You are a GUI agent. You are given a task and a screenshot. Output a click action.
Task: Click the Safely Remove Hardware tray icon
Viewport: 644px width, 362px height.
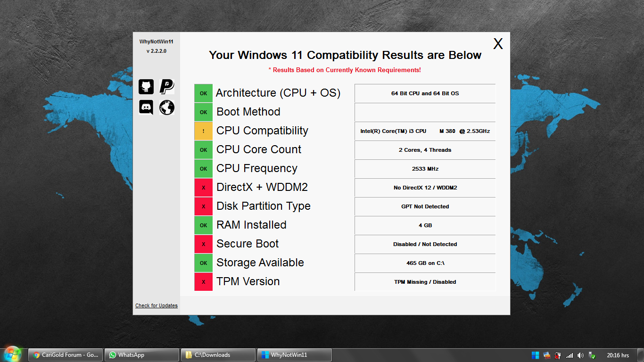click(x=592, y=355)
